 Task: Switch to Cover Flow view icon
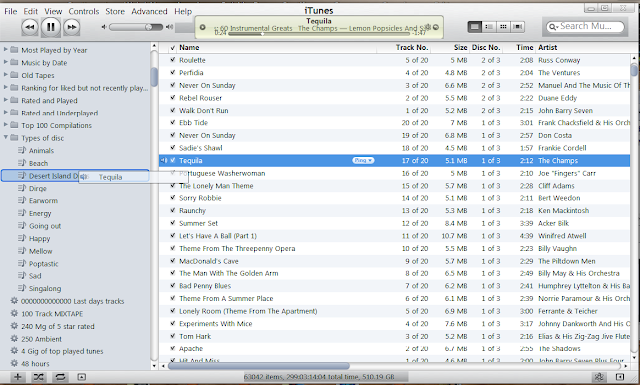coord(518,27)
